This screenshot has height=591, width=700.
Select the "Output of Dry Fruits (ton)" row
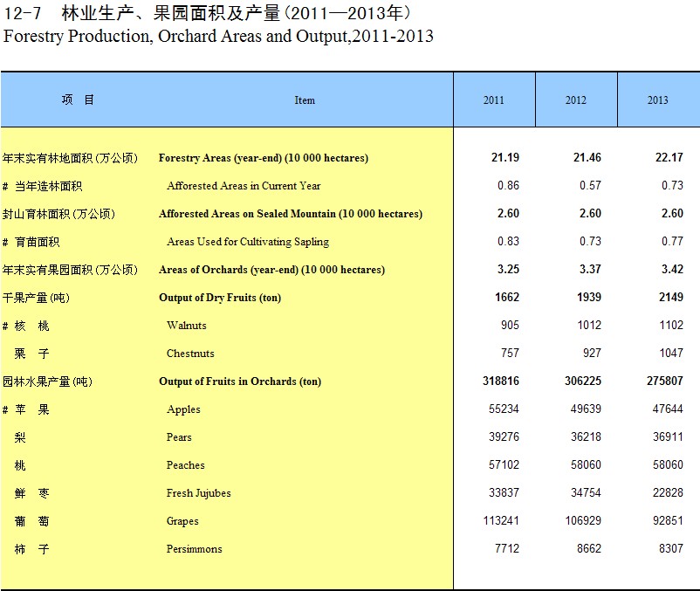(220, 298)
